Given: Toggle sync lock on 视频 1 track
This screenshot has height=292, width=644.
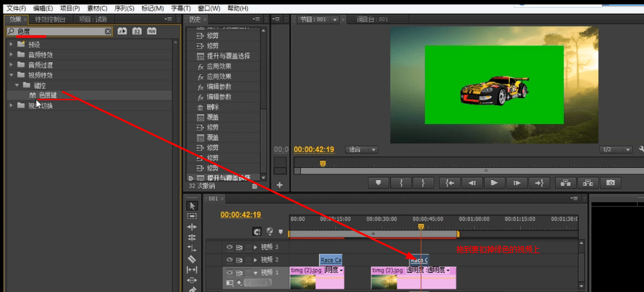Looking at the screenshot, I should tap(239, 272).
